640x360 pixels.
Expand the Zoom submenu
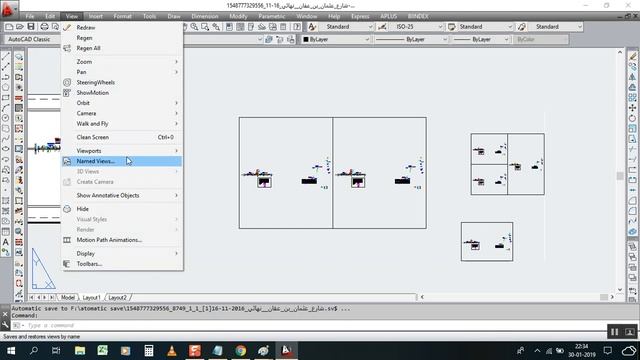(x=122, y=62)
